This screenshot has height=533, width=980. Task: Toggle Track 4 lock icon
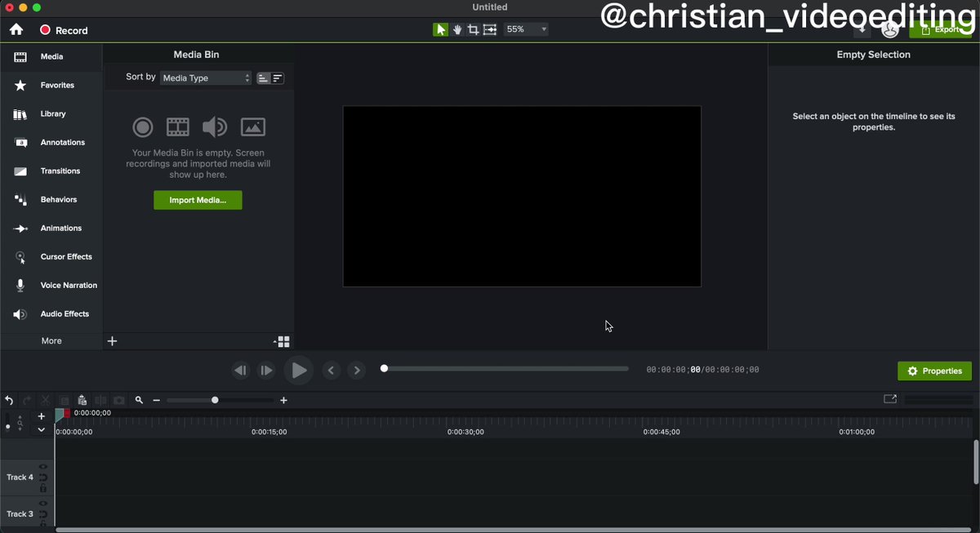point(42,488)
